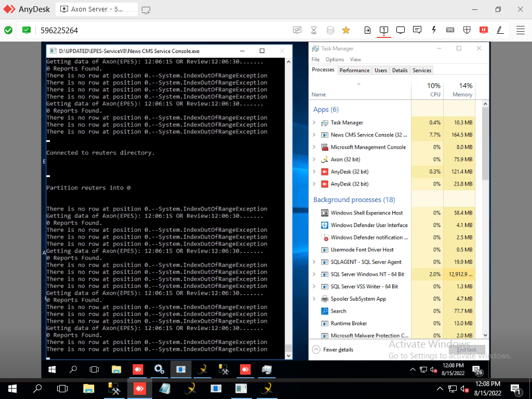
Task: Open the AnyDesk chat icon in toolbar
Action: click(417, 30)
